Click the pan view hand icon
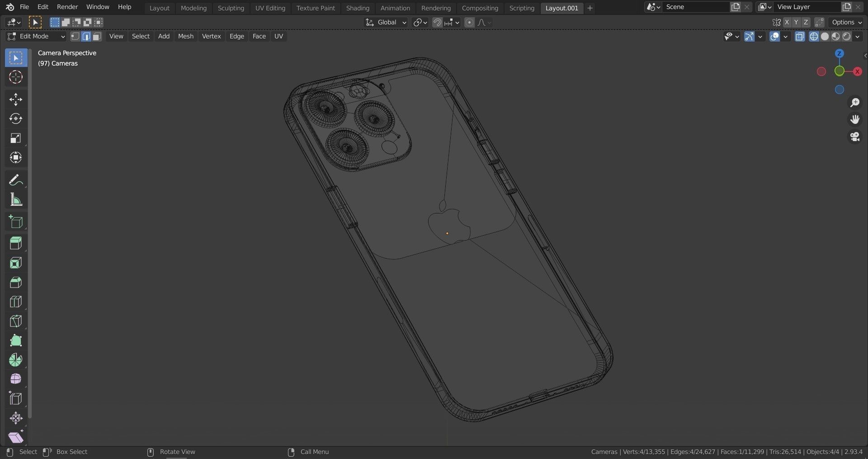 [x=854, y=119]
